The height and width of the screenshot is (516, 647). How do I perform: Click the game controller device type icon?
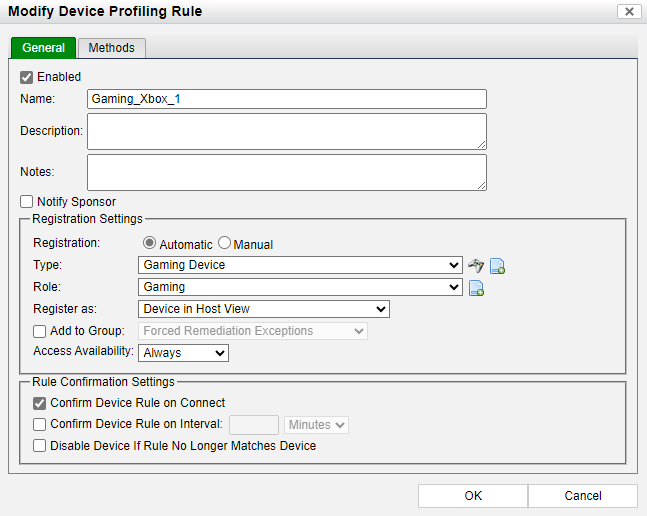coord(476,265)
